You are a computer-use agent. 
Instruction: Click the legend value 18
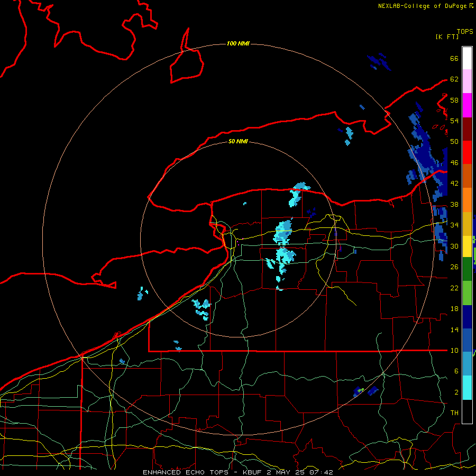point(454,309)
